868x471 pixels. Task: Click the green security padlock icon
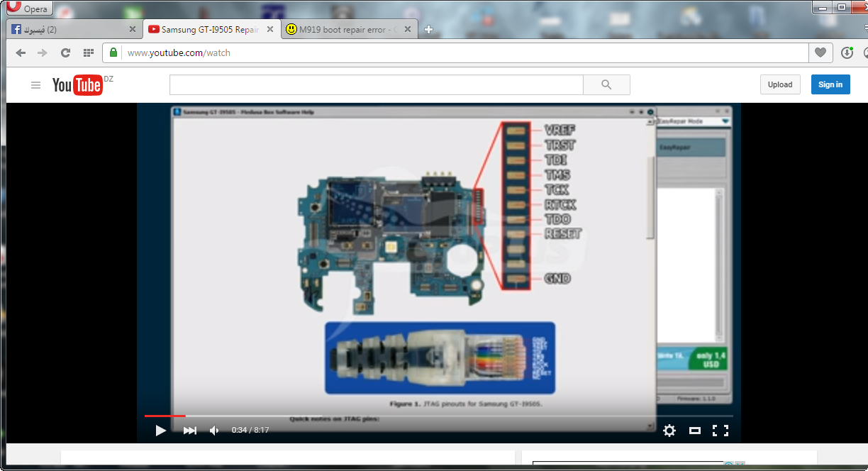coord(113,52)
